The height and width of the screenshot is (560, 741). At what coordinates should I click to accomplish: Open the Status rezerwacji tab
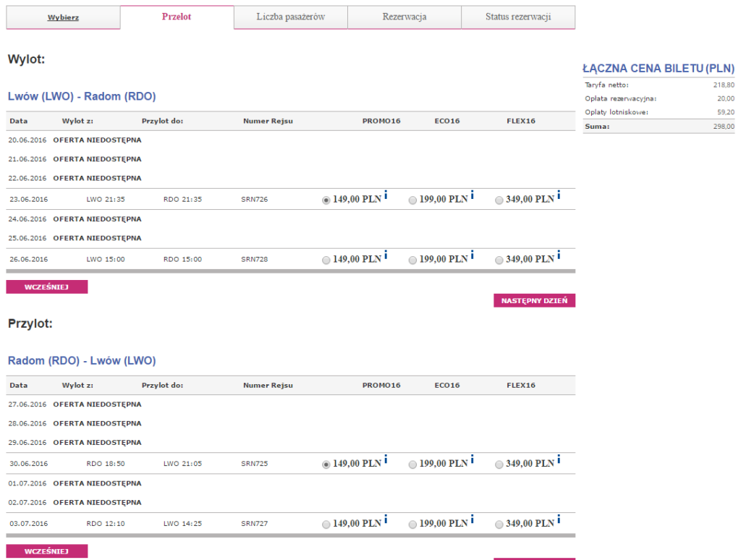518,17
